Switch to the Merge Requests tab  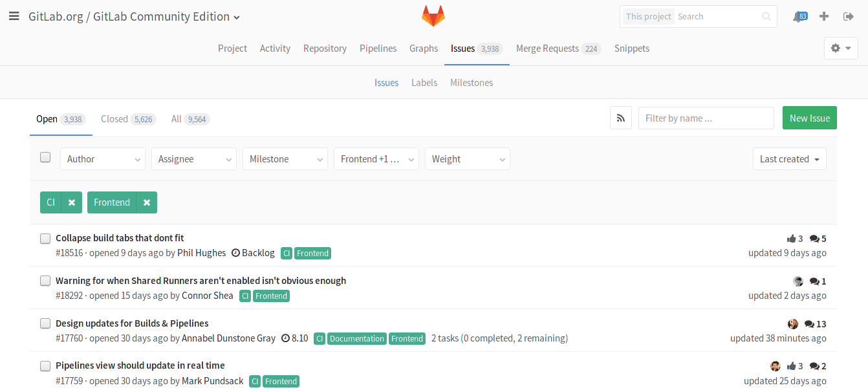click(558, 49)
